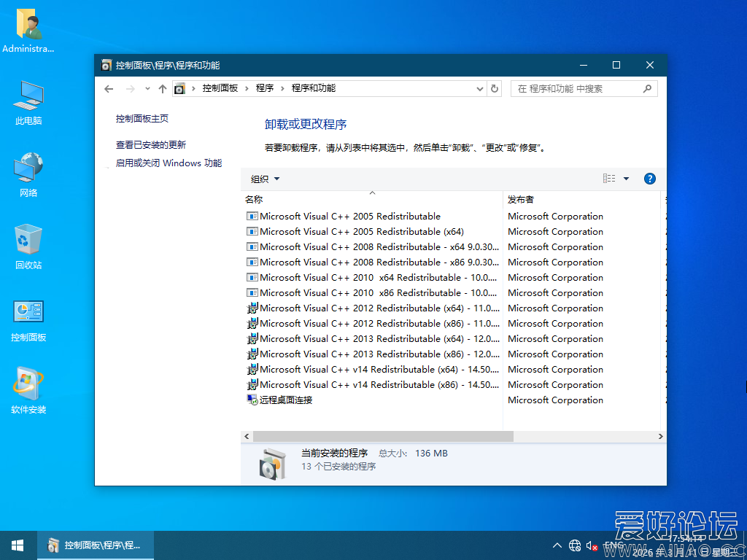
Task: Click the 远程桌面连接 program icon
Action: pyautogui.click(x=252, y=400)
